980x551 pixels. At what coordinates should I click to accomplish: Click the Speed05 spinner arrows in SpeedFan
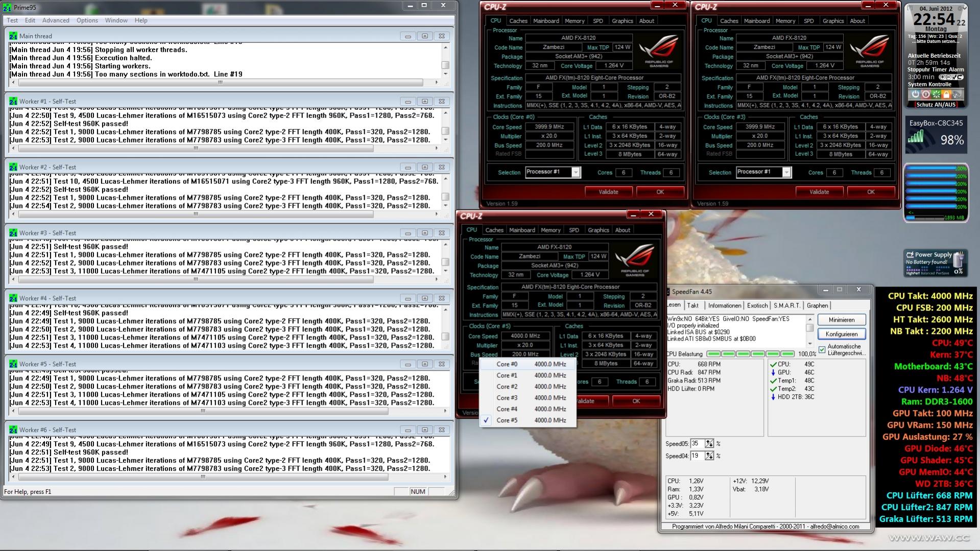[x=709, y=443]
